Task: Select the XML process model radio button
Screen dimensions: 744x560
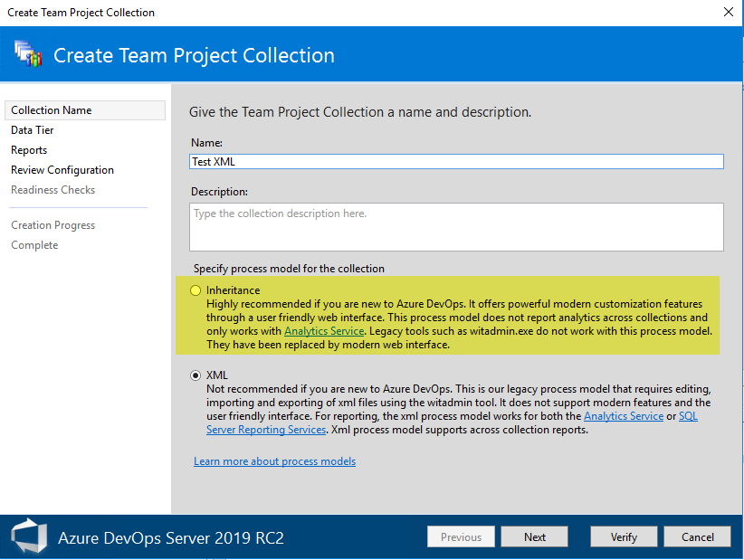Action: click(196, 375)
